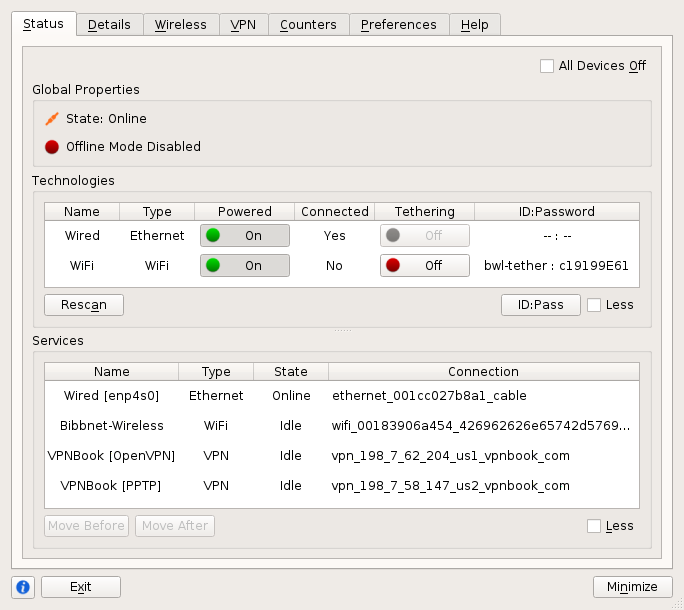Minimize the connection manager window
The height and width of the screenshot is (610, 684).
[632, 587]
